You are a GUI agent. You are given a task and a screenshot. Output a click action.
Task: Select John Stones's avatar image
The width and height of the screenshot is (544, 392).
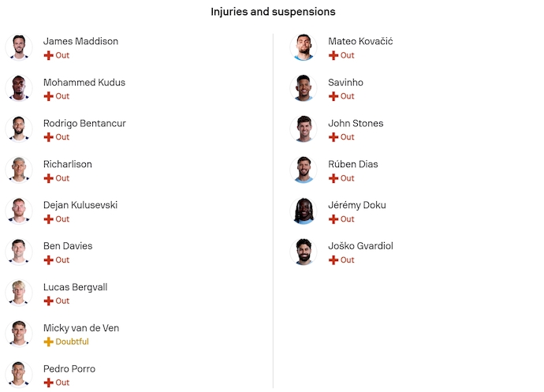point(304,129)
